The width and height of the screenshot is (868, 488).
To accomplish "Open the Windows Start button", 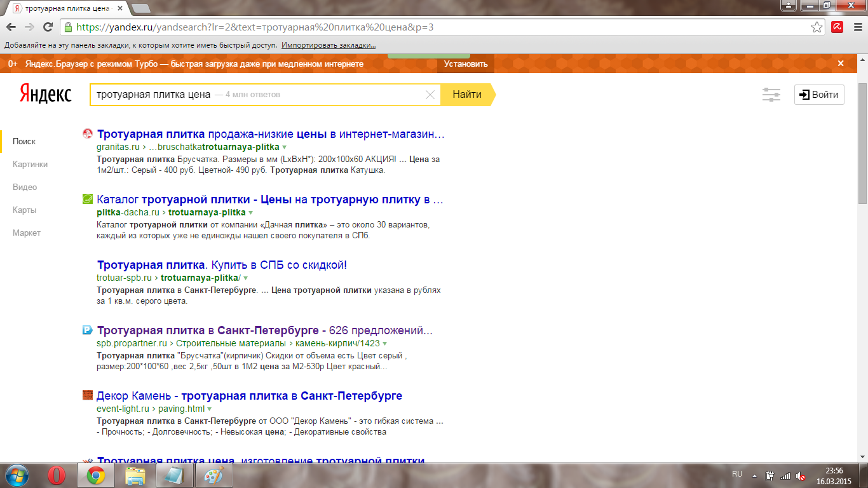I will click(x=18, y=475).
